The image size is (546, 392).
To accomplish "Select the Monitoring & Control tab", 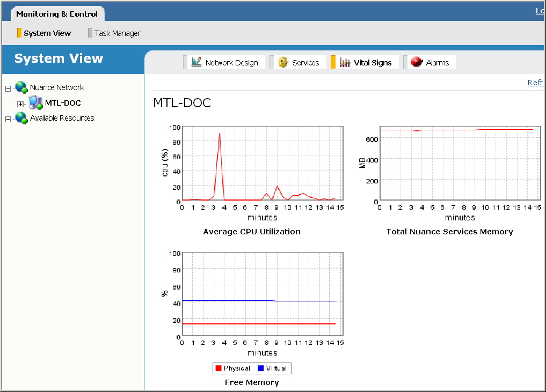I will click(x=57, y=14).
